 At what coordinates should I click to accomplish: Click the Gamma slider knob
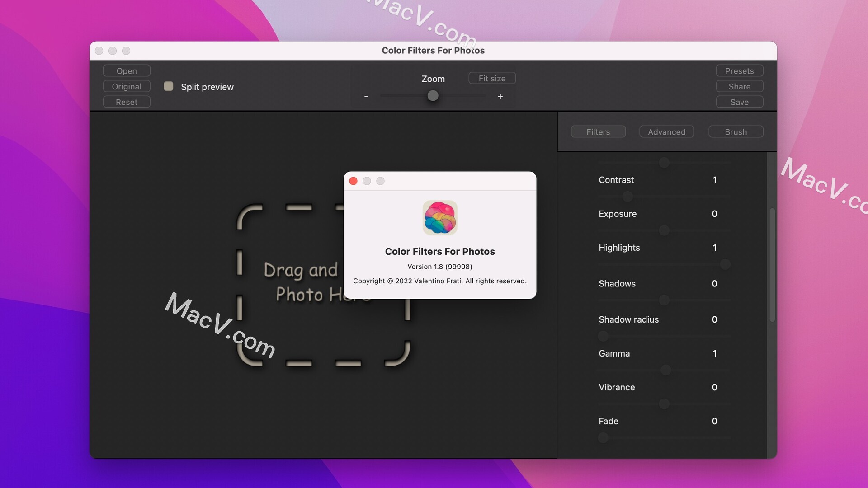click(x=665, y=370)
